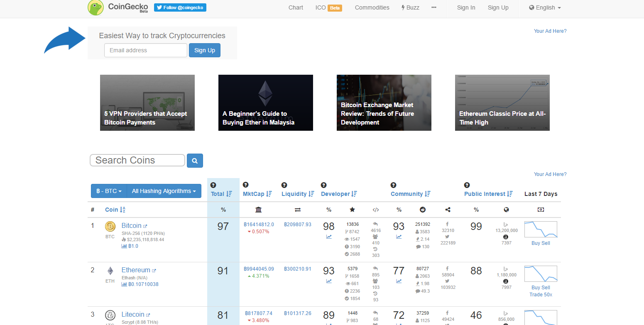
Task: Open the Buzz section
Action: click(x=410, y=7)
